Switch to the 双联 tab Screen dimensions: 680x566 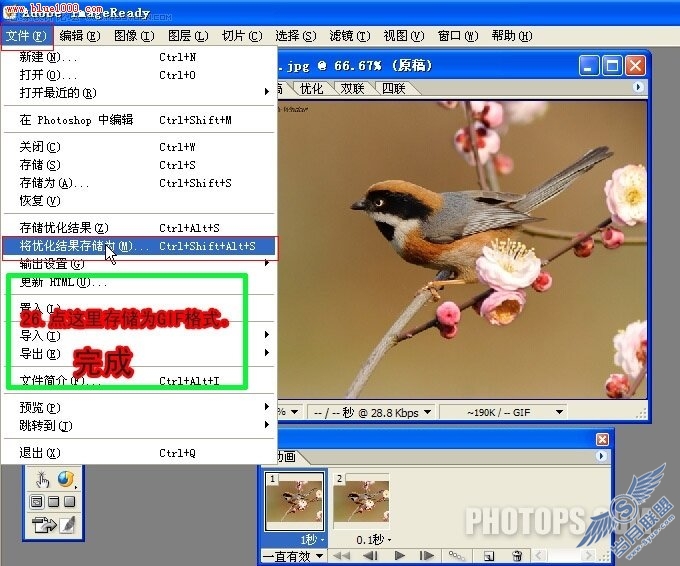[x=352, y=88]
